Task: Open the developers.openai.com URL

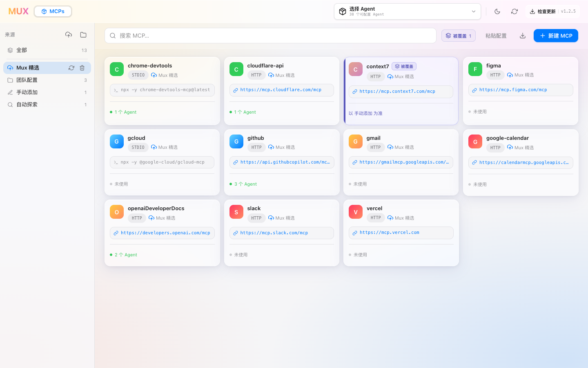Action: click(162, 233)
